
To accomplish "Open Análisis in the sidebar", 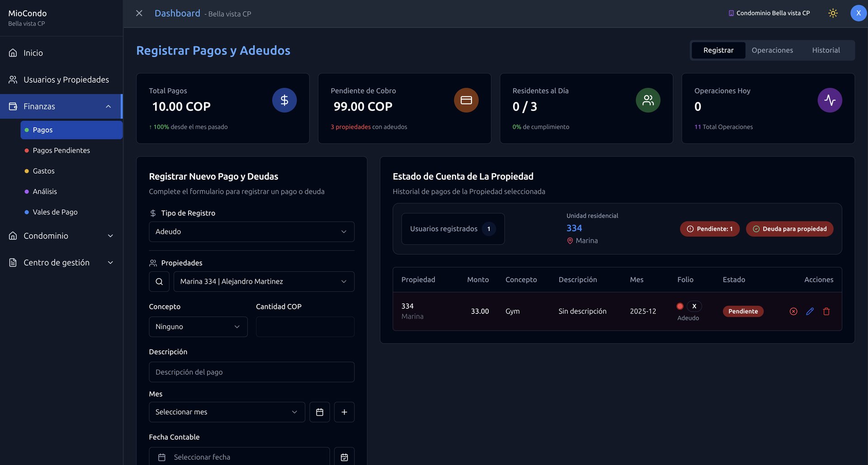I will (71, 191).
